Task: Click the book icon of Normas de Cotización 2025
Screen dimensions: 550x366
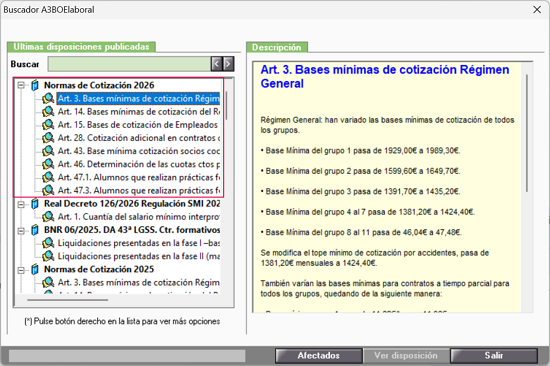Action: click(35, 269)
